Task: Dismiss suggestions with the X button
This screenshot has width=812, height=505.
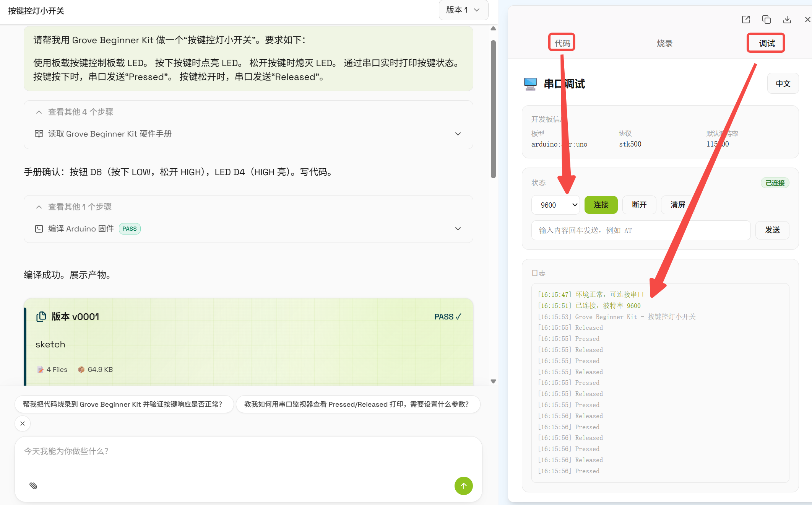Action: (x=23, y=424)
